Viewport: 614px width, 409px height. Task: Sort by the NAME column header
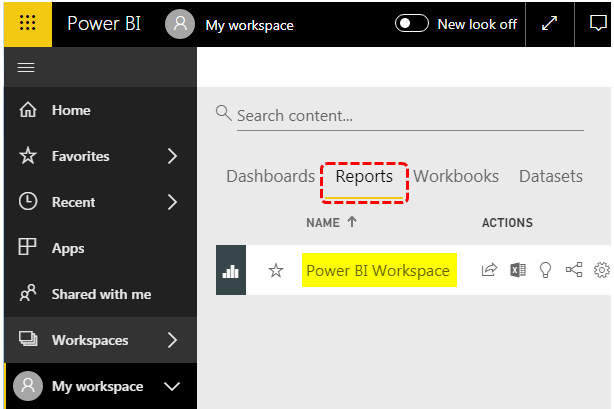[323, 223]
